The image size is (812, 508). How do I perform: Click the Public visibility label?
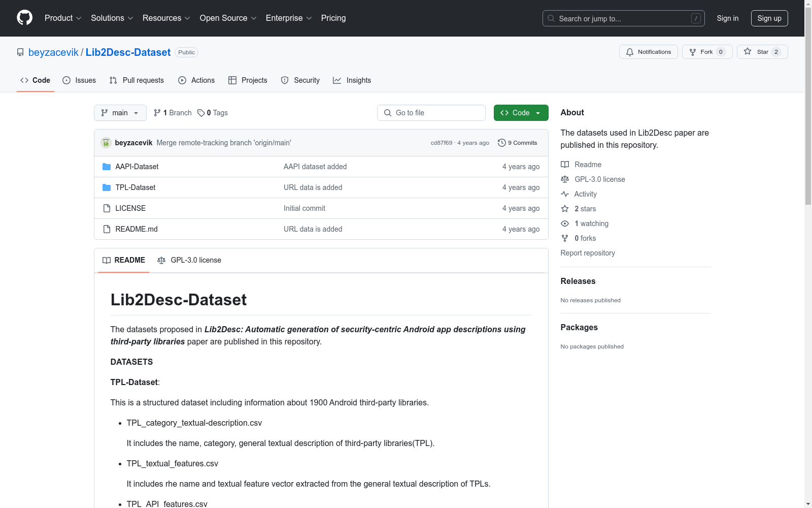(x=186, y=52)
